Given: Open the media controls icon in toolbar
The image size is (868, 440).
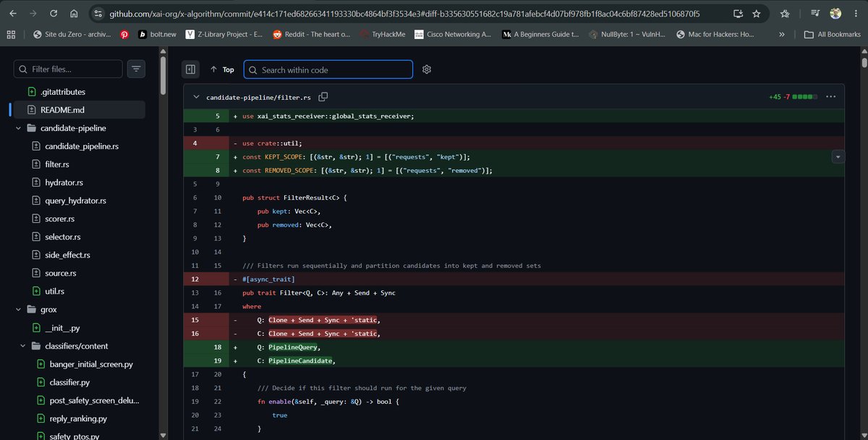Looking at the screenshot, I should coord(815,14).
